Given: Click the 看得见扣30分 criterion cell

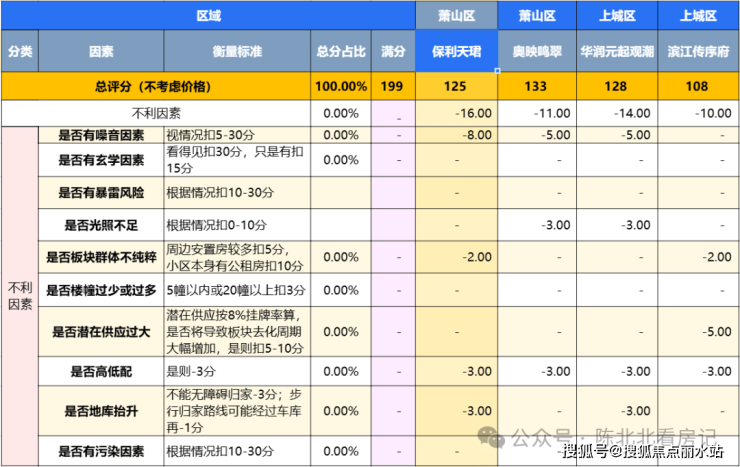Looking at the screenshot, I should tap(237, 160).
